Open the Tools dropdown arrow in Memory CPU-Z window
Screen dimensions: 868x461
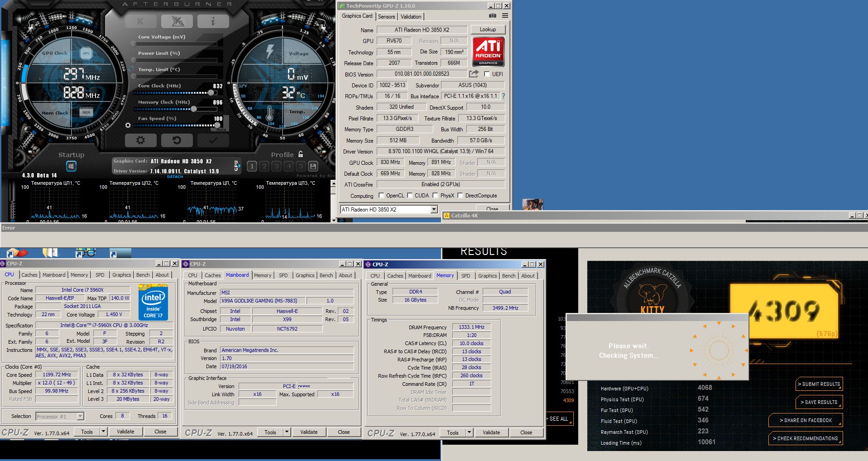pyautogui.click(x=469, y=432)
